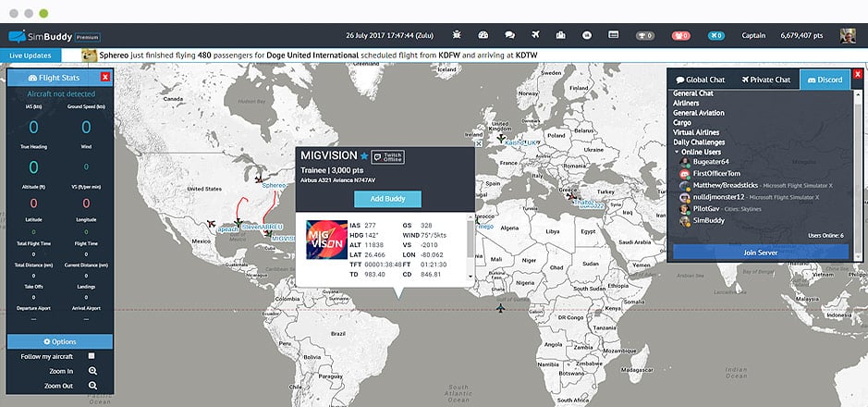The width and height of the screenshot is (868, 407).
Task: Switch to the Private Chat tab
Action: click(x=765, y=80)
